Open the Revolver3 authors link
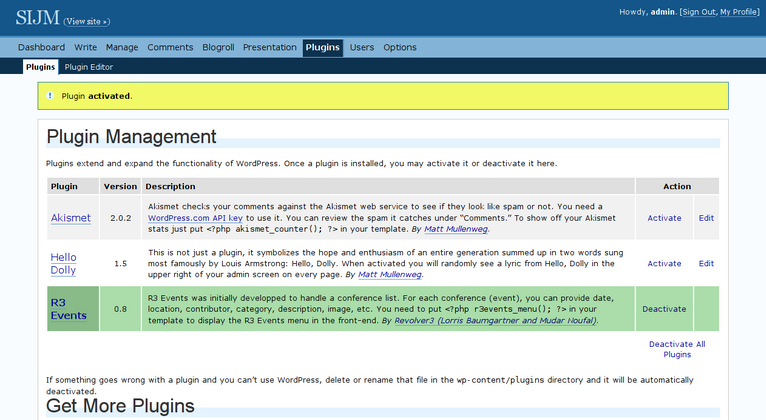Image resolution: width=766 pixels, height=420 pixels. [495, 320]
